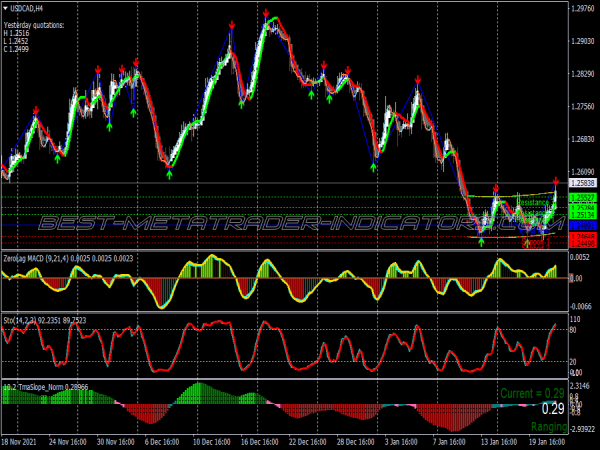
Task: Open the chart menu triangle beside USDCAD,H4
Action: (5, 8)
